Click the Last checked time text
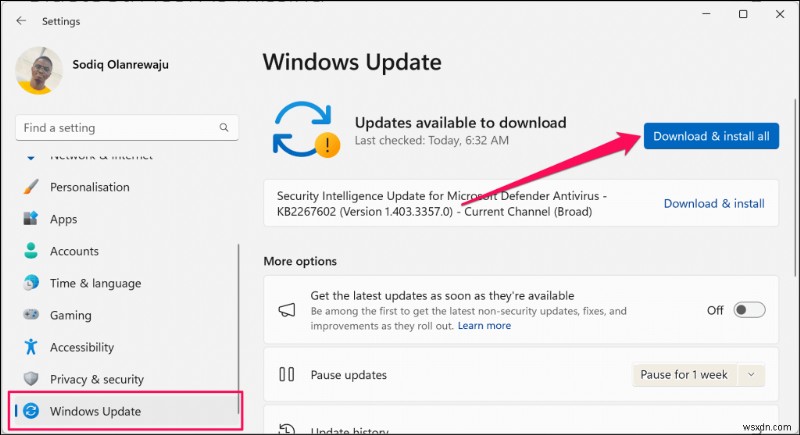 432,140
